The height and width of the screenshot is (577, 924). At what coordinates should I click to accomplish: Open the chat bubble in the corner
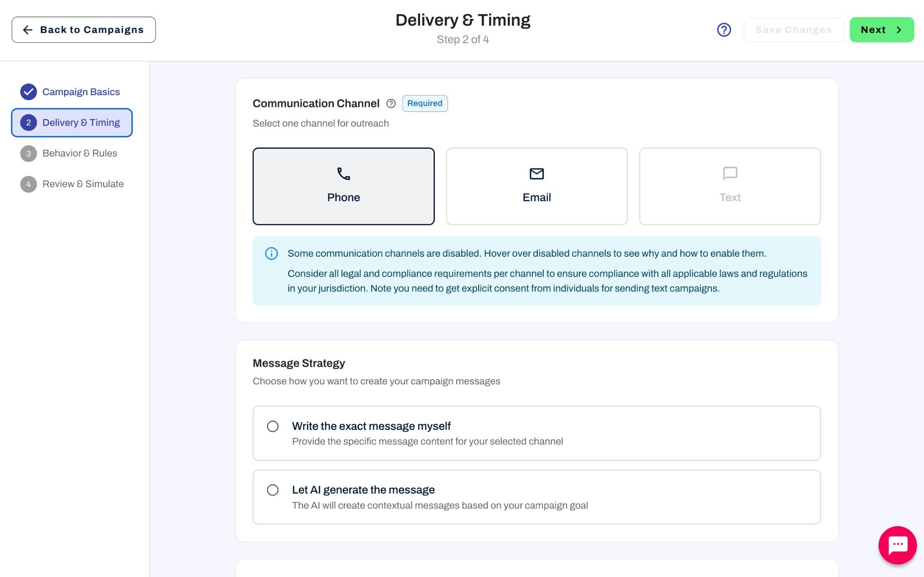pos(897,545)
